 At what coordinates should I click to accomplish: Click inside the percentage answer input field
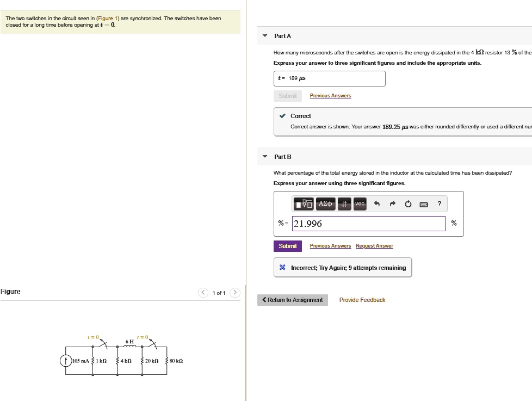[x=369, y=223]
